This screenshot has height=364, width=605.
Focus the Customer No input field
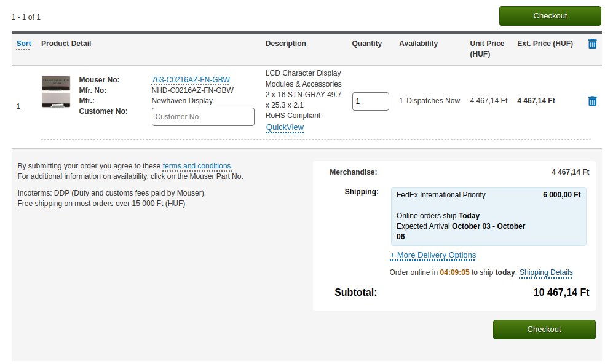[203, 117]
